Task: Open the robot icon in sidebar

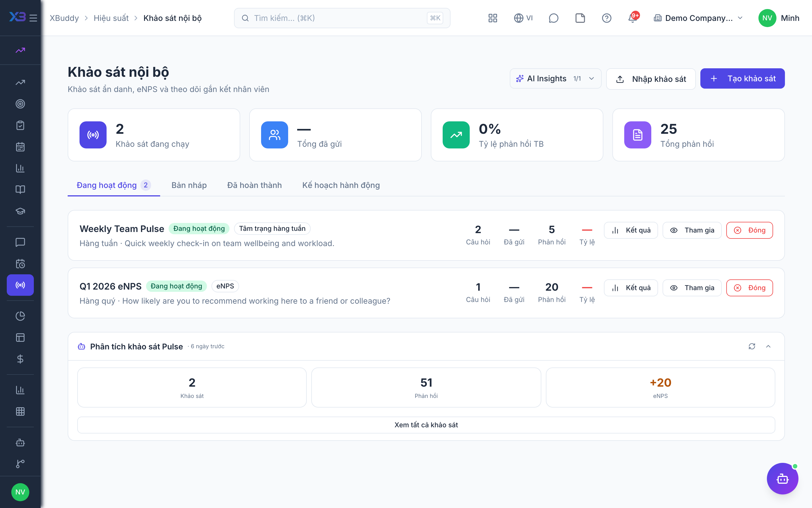Action: click(20, 443)
